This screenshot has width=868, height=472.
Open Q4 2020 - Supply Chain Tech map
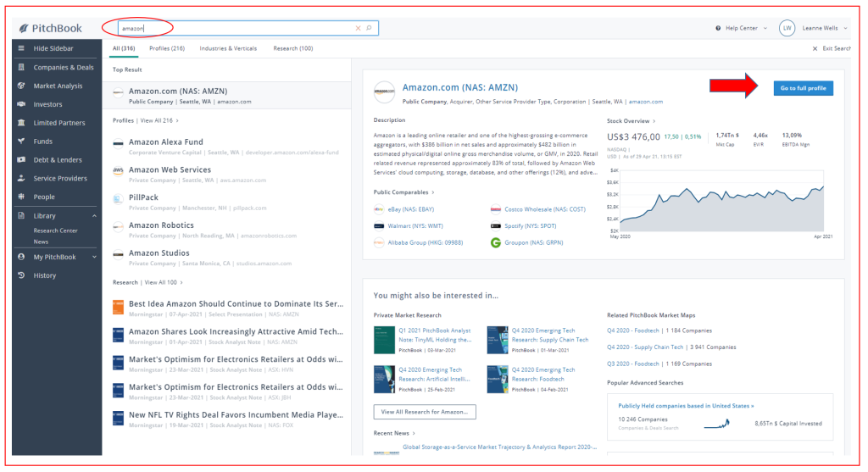click(x=645, y=347)
